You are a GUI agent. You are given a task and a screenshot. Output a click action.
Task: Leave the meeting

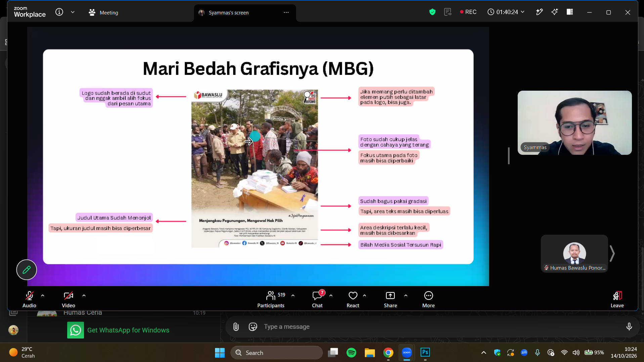pos(617,299)
